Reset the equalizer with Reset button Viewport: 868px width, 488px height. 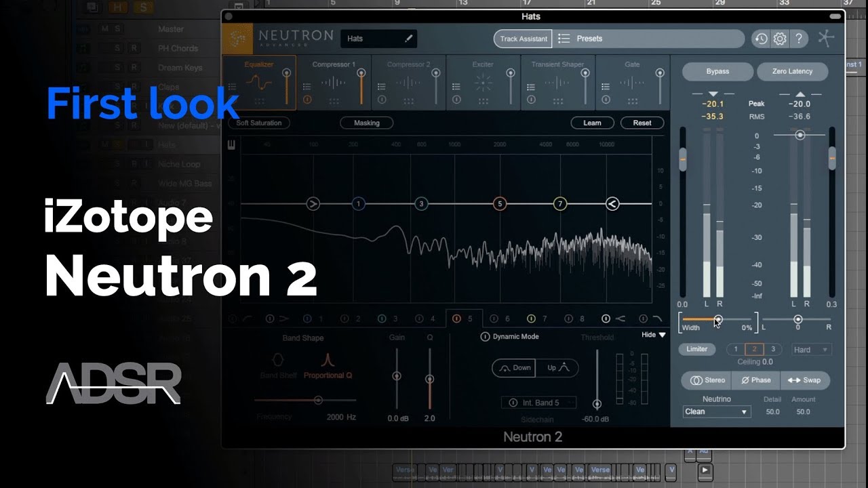click(x=642, y=123)
